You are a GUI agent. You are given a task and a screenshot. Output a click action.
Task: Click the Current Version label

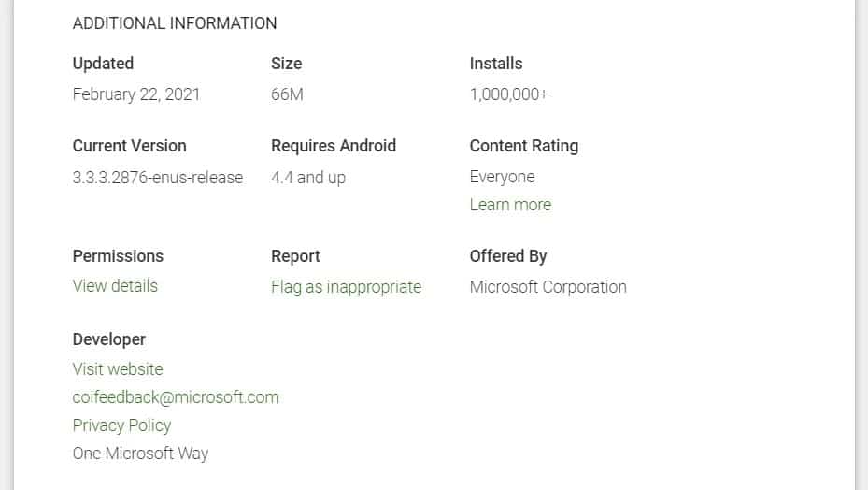[130, 146]
